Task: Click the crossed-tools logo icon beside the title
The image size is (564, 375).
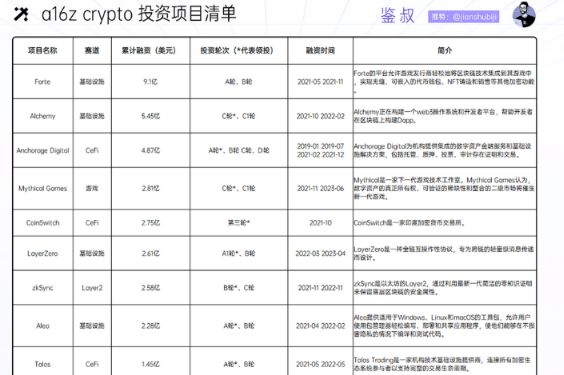Action: (x=21, y=14)
